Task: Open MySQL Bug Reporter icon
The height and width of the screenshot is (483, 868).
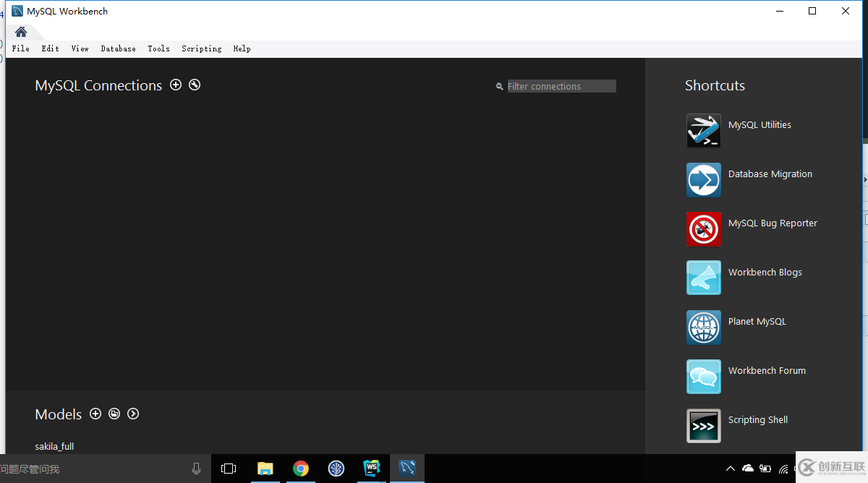Action: point(704,229)
